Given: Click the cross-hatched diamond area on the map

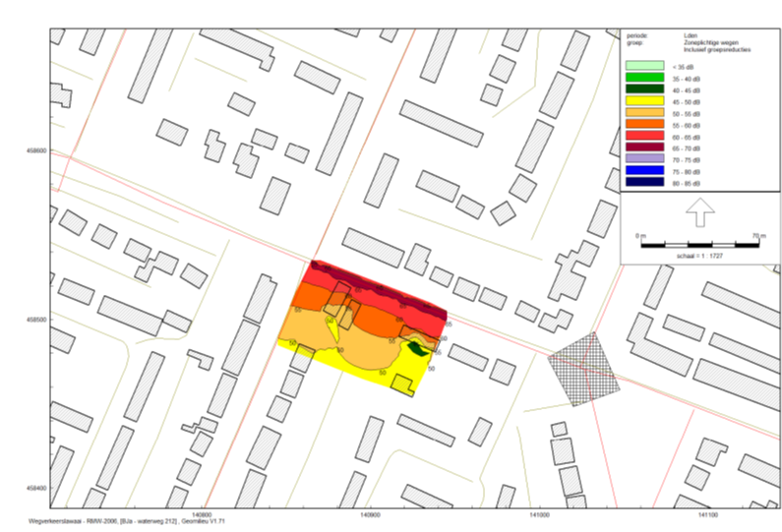Looking at the screenshot, I should [x=582, y=368].
